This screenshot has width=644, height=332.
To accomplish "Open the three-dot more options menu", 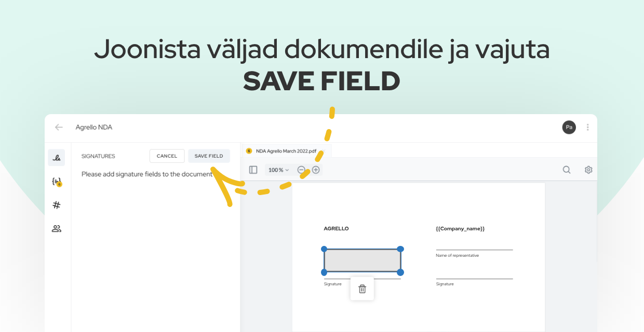I will [588, 127].
